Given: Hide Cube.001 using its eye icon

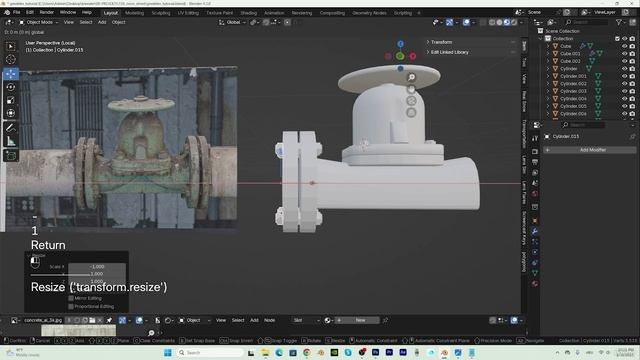Looking at the screenshot, I should (624, 53).
